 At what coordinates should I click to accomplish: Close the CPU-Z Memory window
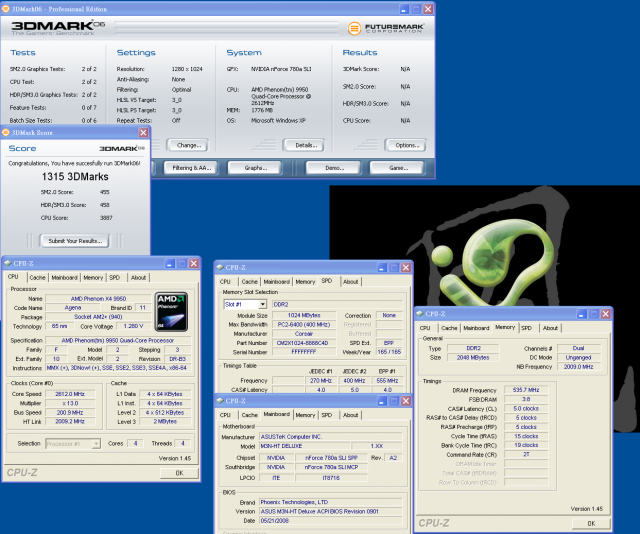click(606, 314)
